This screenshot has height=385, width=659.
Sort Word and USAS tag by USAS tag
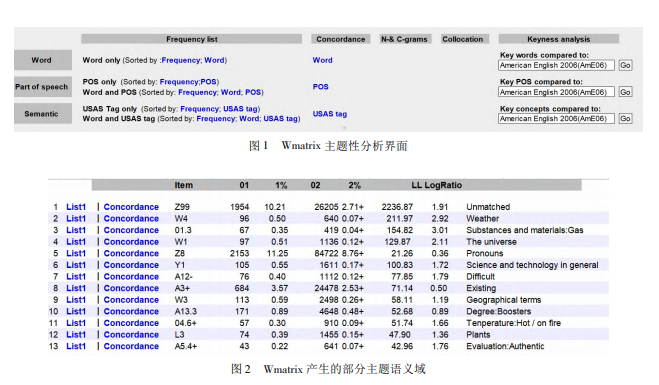pos(281,119)
